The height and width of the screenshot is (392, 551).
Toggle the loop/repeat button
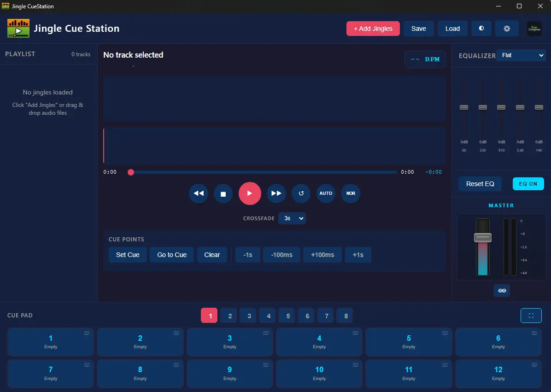(301, 193)
